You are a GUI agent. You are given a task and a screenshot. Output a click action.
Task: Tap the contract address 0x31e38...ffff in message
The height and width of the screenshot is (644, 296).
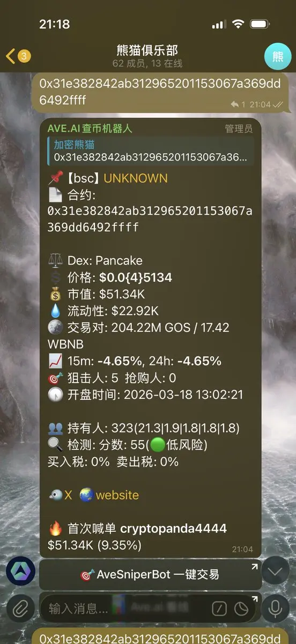pyautogui.click(x=150, y=219)
